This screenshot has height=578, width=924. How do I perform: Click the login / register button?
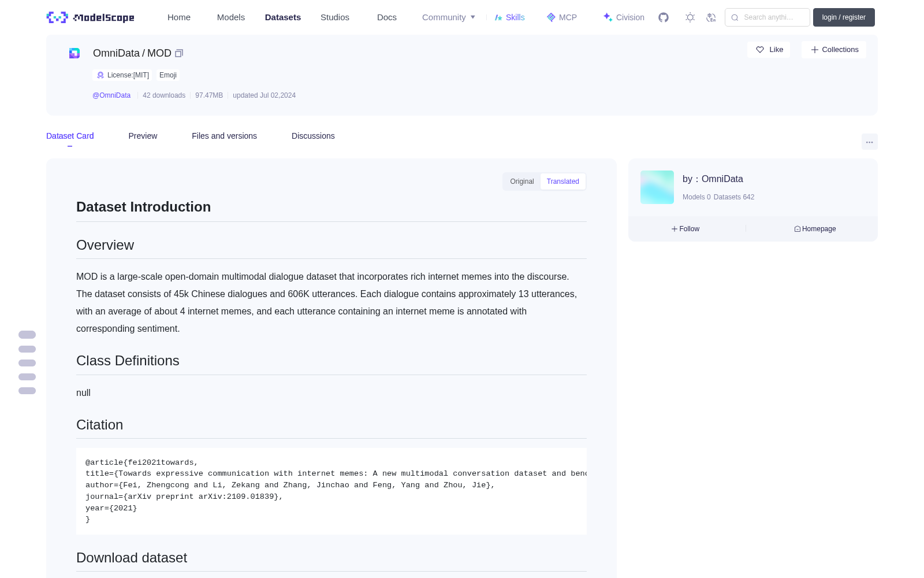click(x=844, y=17)
